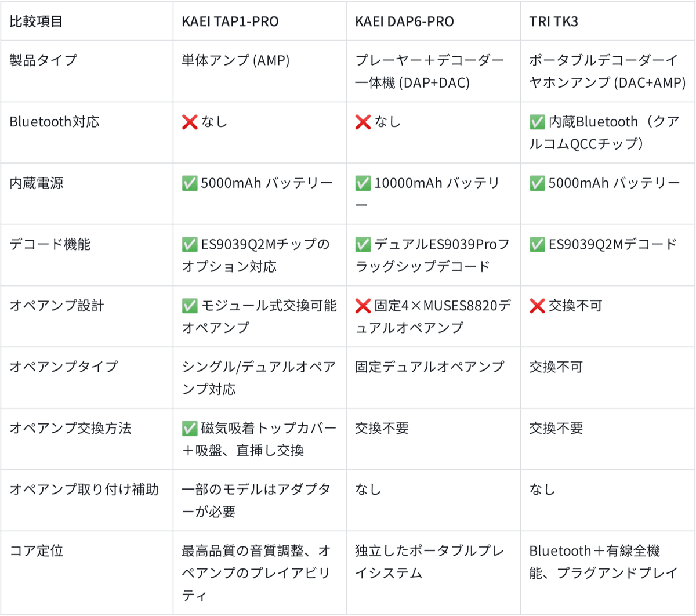696x616 pixels.
Task: Click the green check beside モジュール式交換可能
Action: pos(190,306)
